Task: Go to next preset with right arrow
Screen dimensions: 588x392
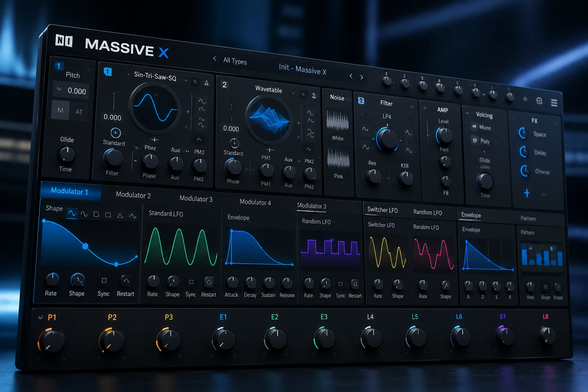Action: [361, 77]
